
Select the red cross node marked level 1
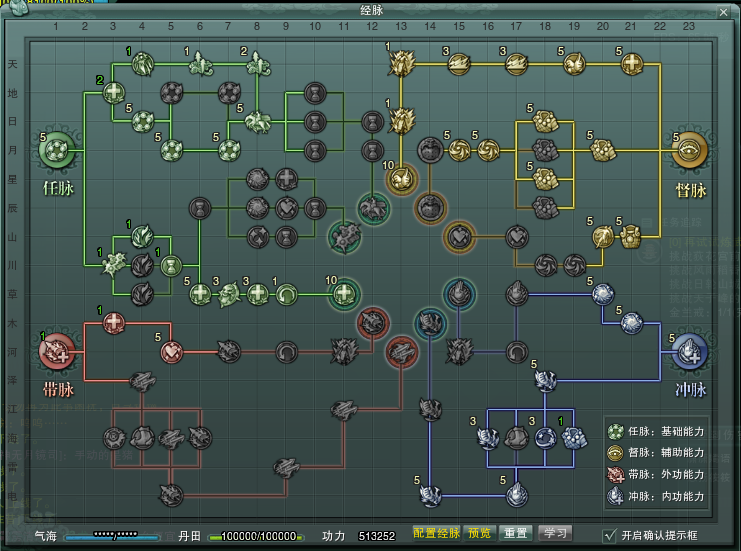[114, 322]
